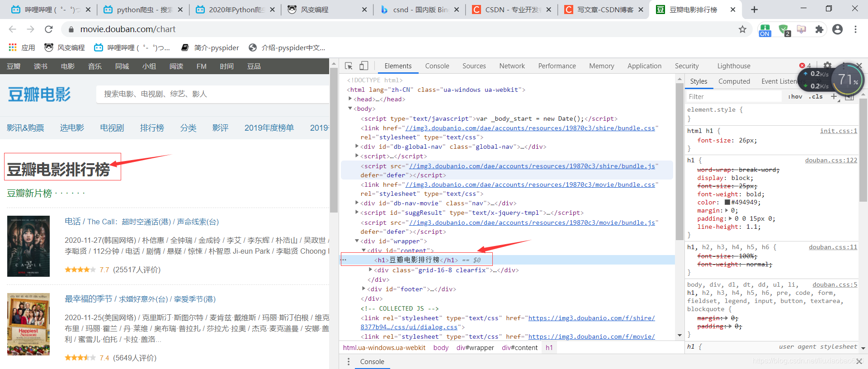The image size is (868, 369).
Task: Expand the div#db-nav-movie node
Action: click(357, 203)
